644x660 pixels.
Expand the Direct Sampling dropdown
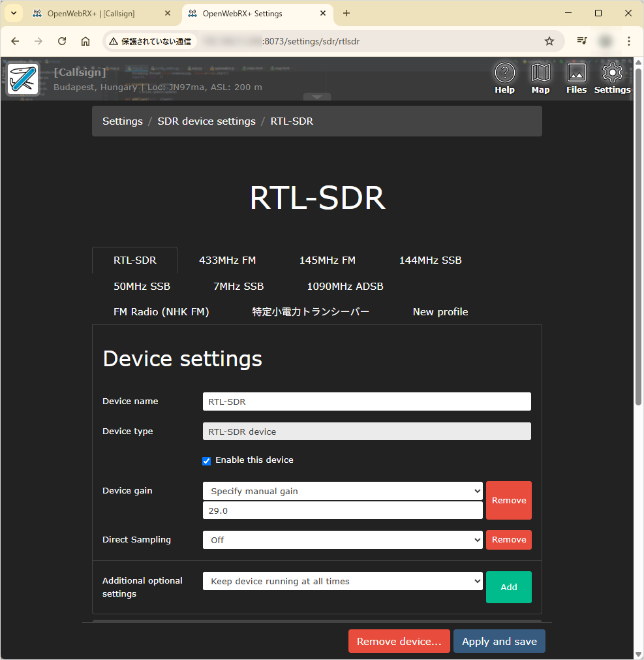[x=343, y=540]
